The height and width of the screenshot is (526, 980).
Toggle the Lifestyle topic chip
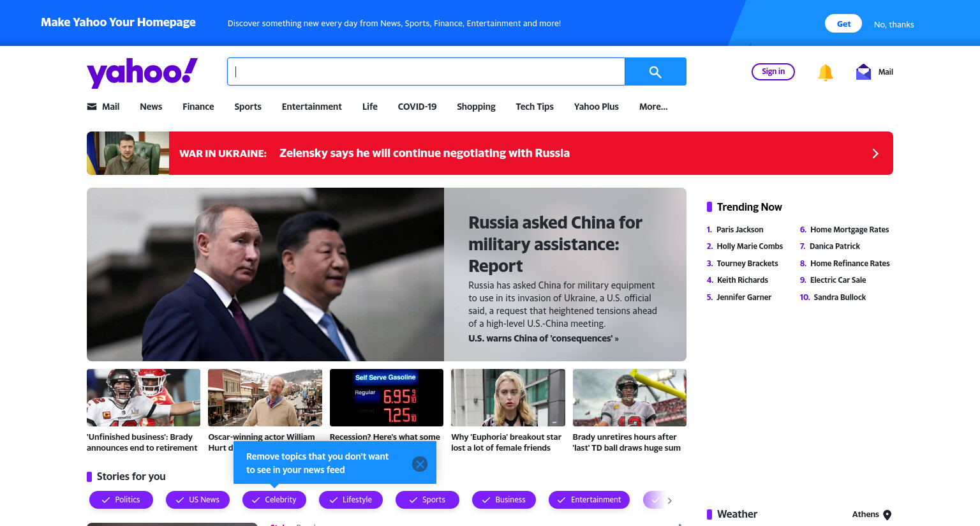(x=351, y=500)
